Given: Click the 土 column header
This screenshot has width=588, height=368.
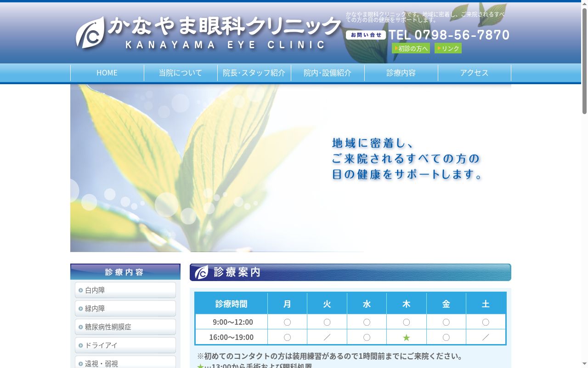Looking at the screenshot, I should coord(486,304).
